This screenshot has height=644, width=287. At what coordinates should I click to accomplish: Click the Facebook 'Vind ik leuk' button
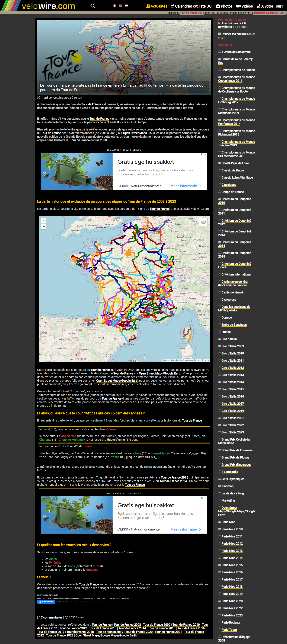(46, 602)
